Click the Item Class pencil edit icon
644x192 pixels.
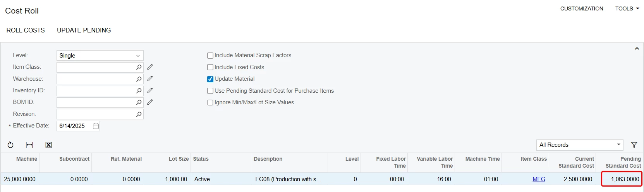[x=150, y=67]
